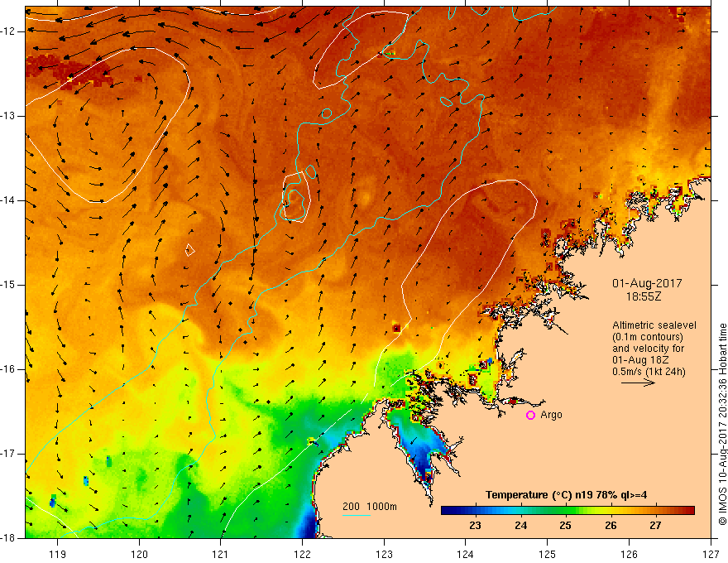Viewport: 728px width, 563px height.
Task: Click latitude label '-14' on y-axis
Action: click(8, 200)
